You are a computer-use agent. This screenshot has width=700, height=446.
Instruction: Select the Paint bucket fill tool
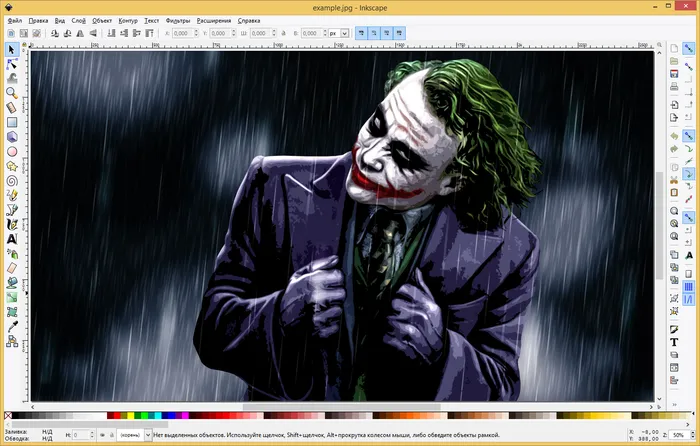point(12,283)
